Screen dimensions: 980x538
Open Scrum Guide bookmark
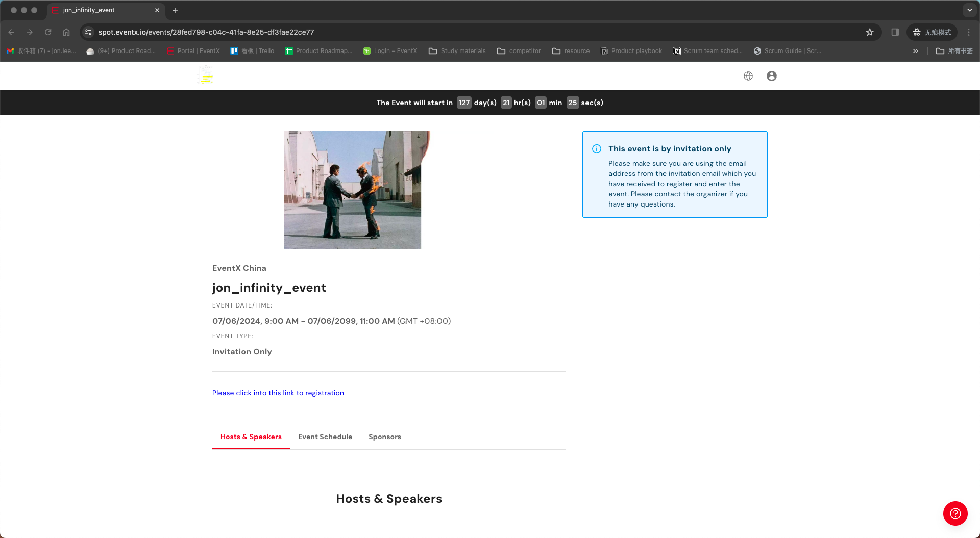click(788, 51)
